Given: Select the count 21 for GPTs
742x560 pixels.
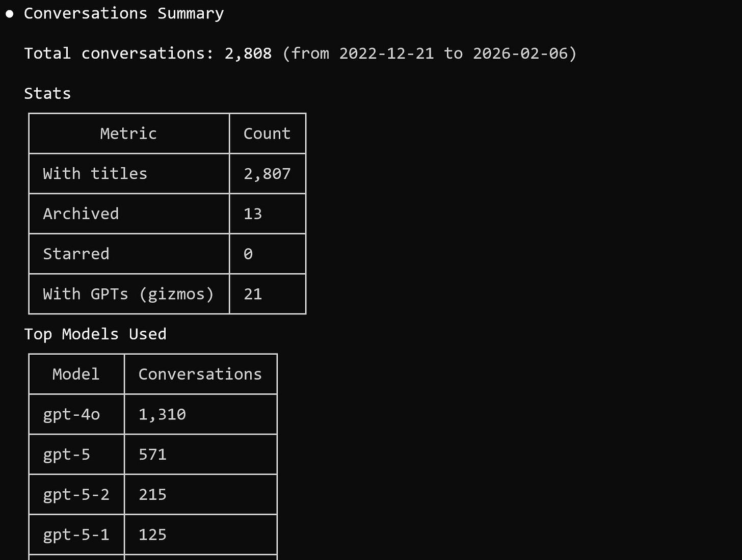Looking at the screenshot, I should (252, 294).
